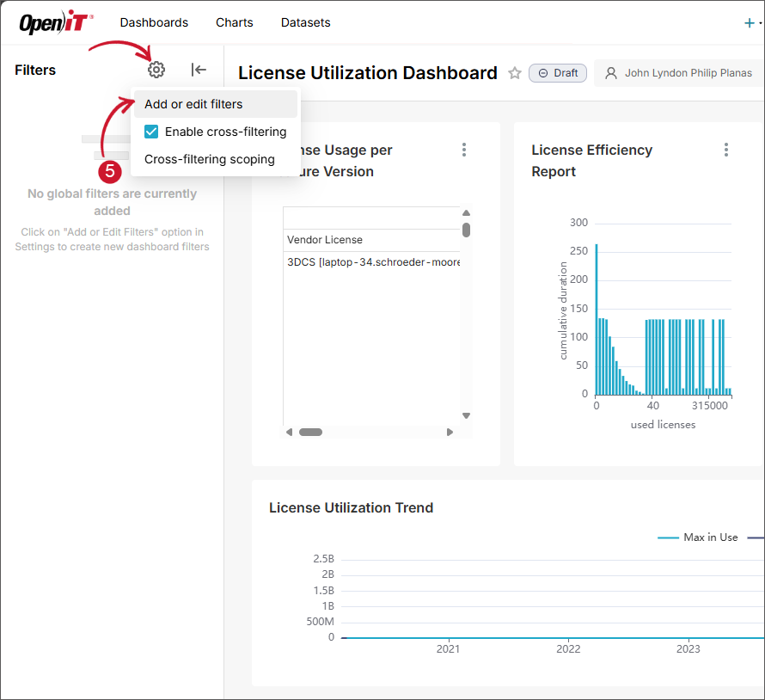The height and width of the screenshot is (700, 765).
Task: Click the table's scroll-up arrow
Action: pos(467,212)
